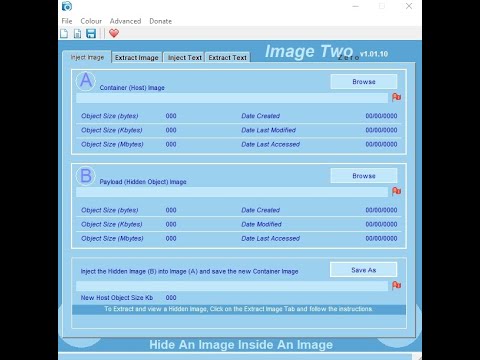Open the Advanced menu

125,21
